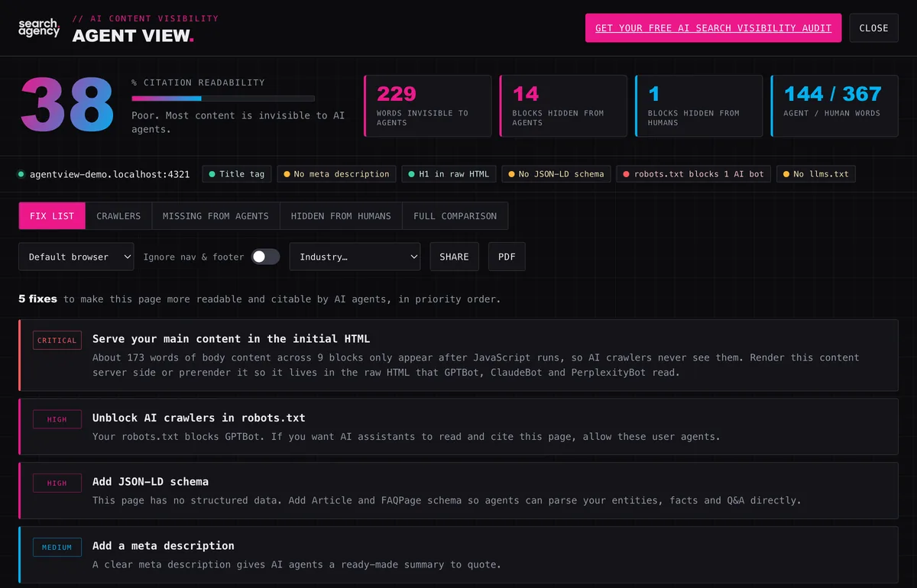The image size is (917, 588).
Task: Click the Add JSON-LD schema heading
Action: coord(151,481)
